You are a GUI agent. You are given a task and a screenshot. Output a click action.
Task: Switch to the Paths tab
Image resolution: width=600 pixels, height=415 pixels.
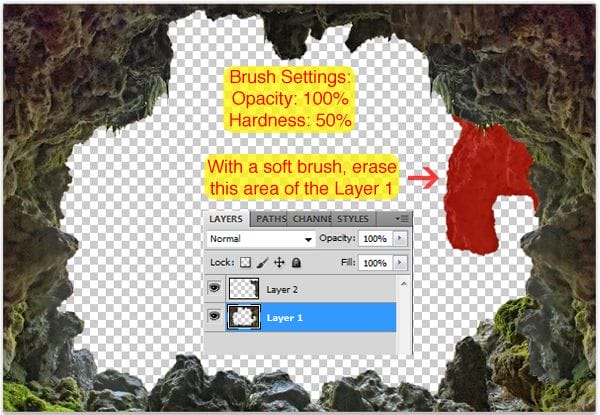(270, 218)
